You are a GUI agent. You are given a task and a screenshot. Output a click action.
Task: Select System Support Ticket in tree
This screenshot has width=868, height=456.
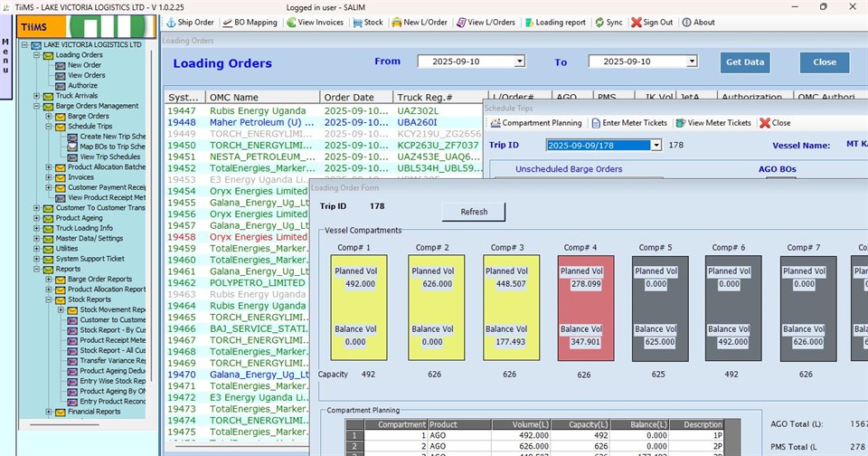click(90, 259)
